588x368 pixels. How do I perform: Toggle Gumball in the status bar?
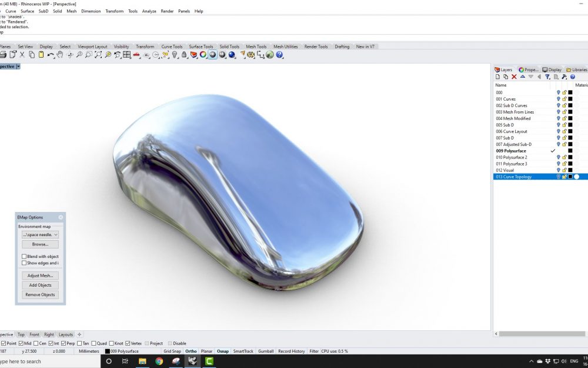(x=266, y=351)
